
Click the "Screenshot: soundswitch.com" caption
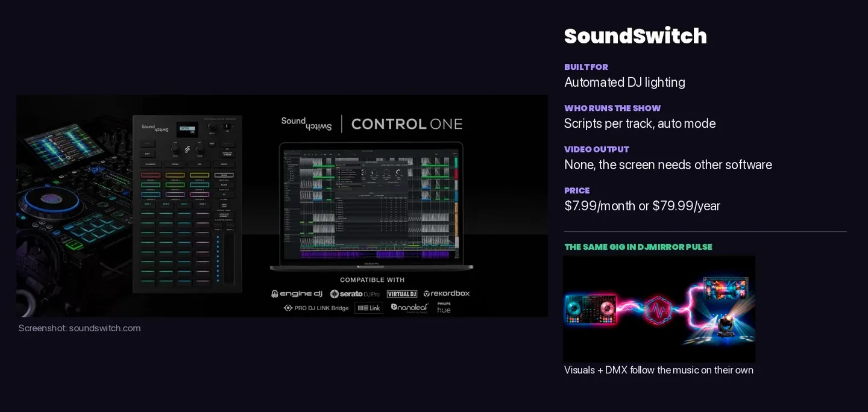(x=80, y=328)
